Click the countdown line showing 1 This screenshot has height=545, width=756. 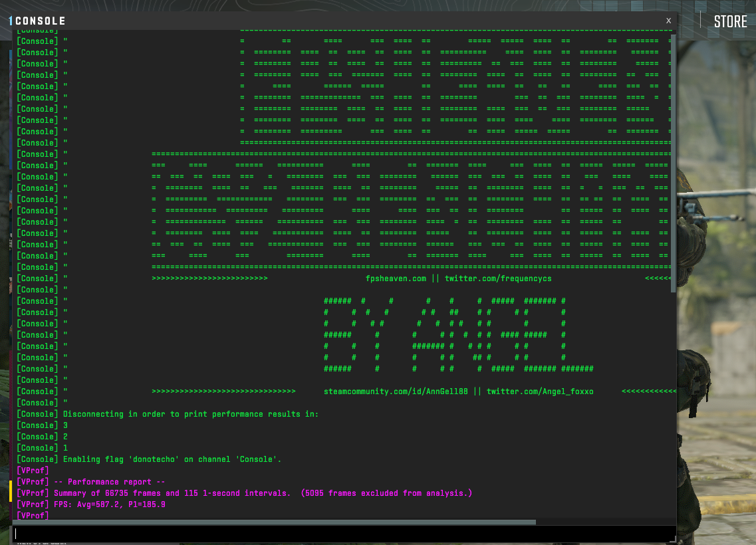pos(65,448)
